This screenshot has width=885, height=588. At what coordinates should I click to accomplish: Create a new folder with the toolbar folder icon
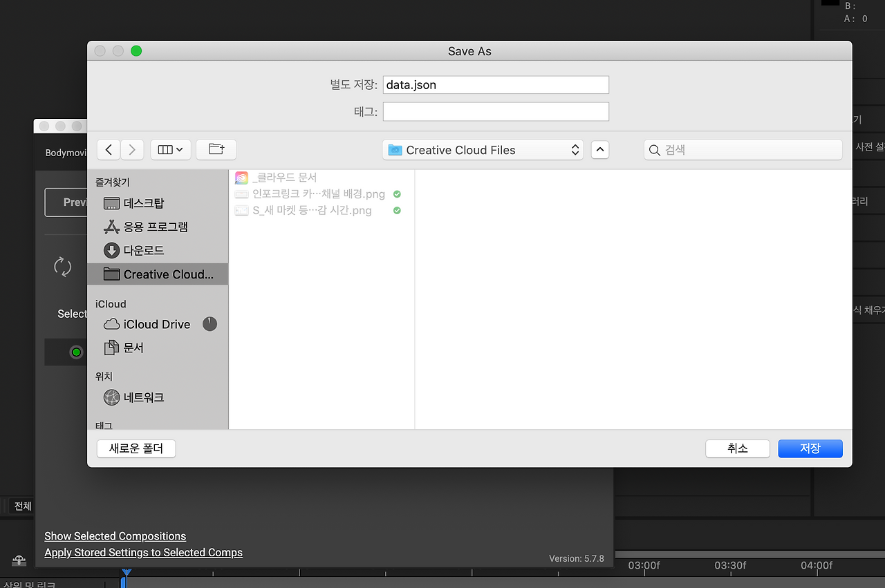[216, 149]
